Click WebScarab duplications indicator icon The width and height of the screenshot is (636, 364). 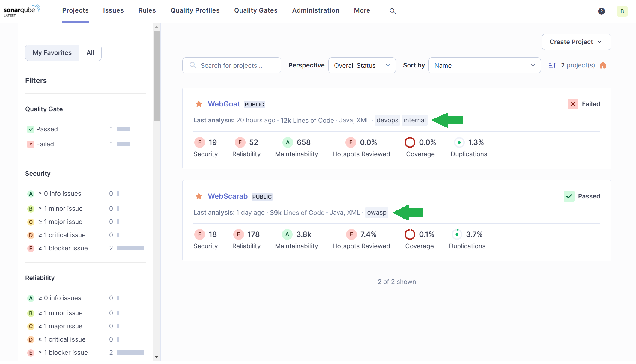coord(457,234)
